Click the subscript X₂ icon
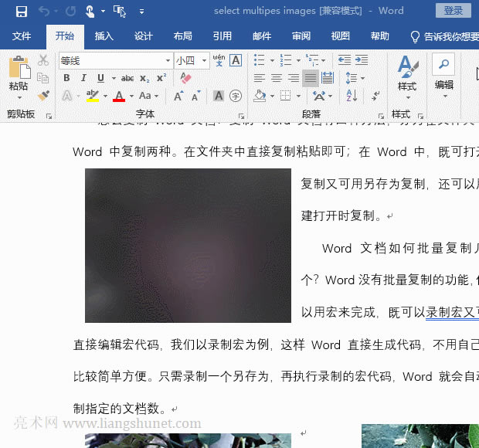The width and height of the screenshot is (479, 448). [144, 78]
